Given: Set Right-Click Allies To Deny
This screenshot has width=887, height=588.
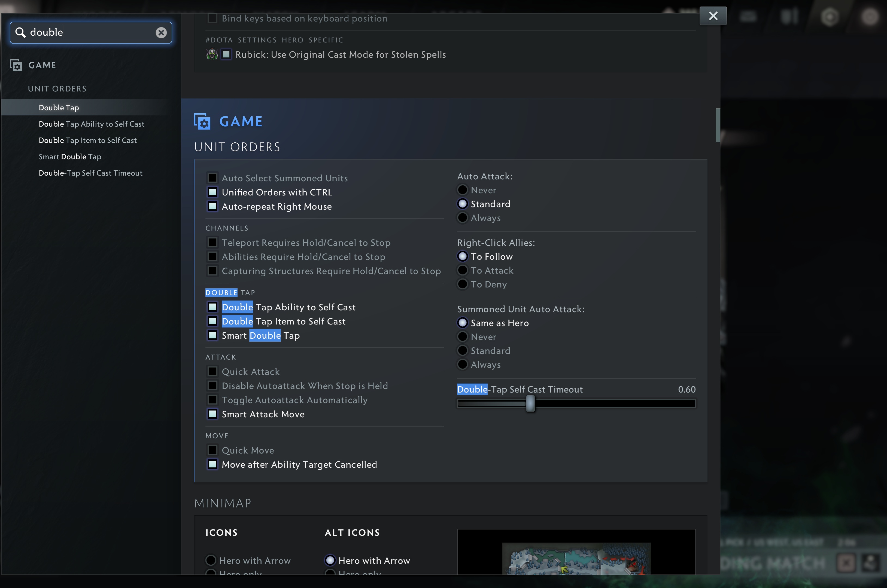Looking at the screenshot, I should point(463,284).
